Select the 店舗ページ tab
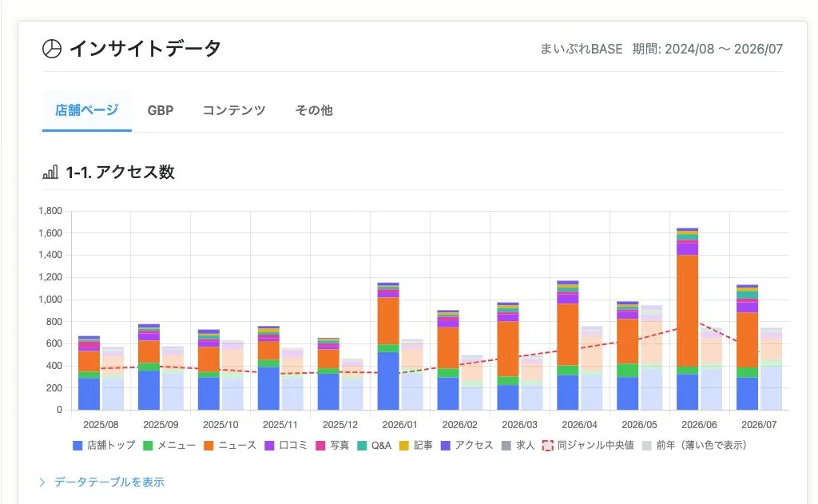The width and height of the screenshot is (818, 504). tap(86, 110)
